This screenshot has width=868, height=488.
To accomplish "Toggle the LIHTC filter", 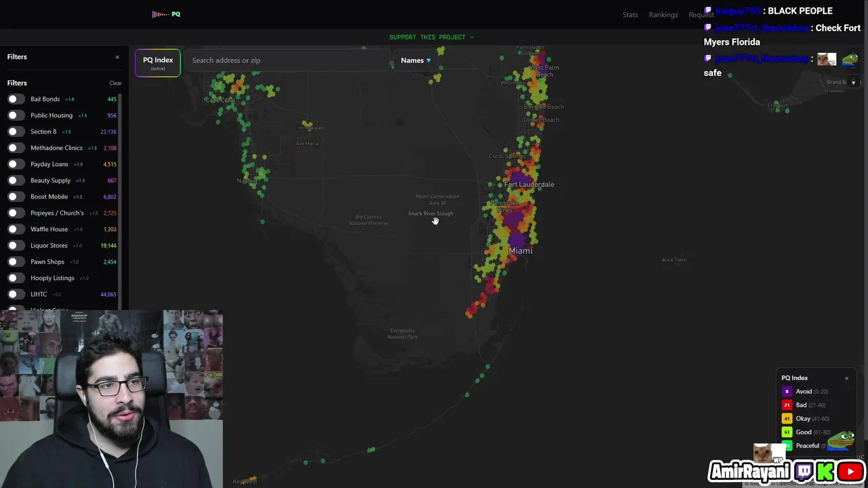I will (16, 294).
